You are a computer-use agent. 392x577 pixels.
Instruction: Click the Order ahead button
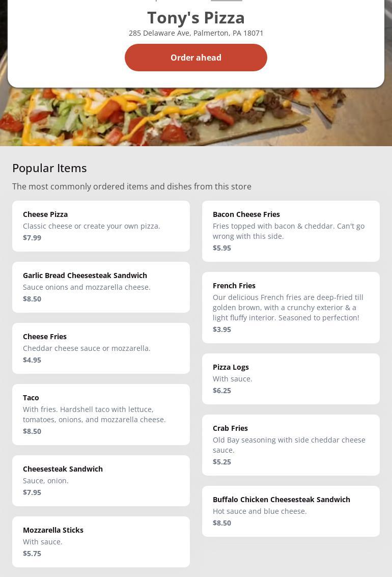click(196, 58)
